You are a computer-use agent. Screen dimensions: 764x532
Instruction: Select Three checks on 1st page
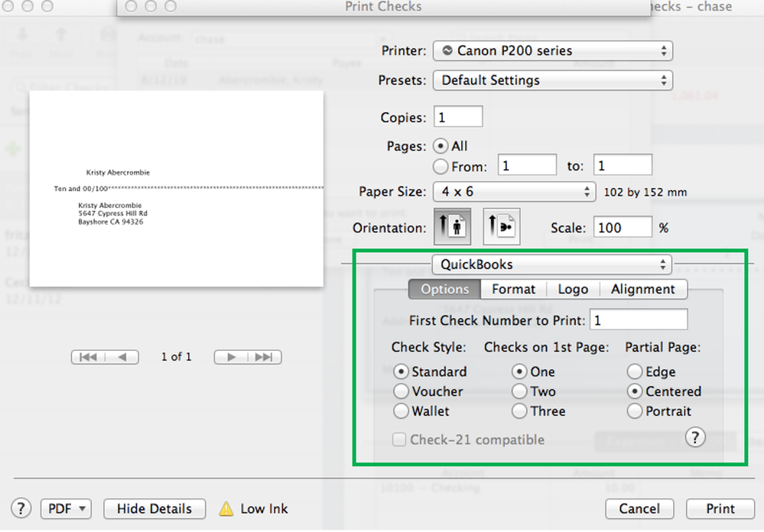coord(519,411)
